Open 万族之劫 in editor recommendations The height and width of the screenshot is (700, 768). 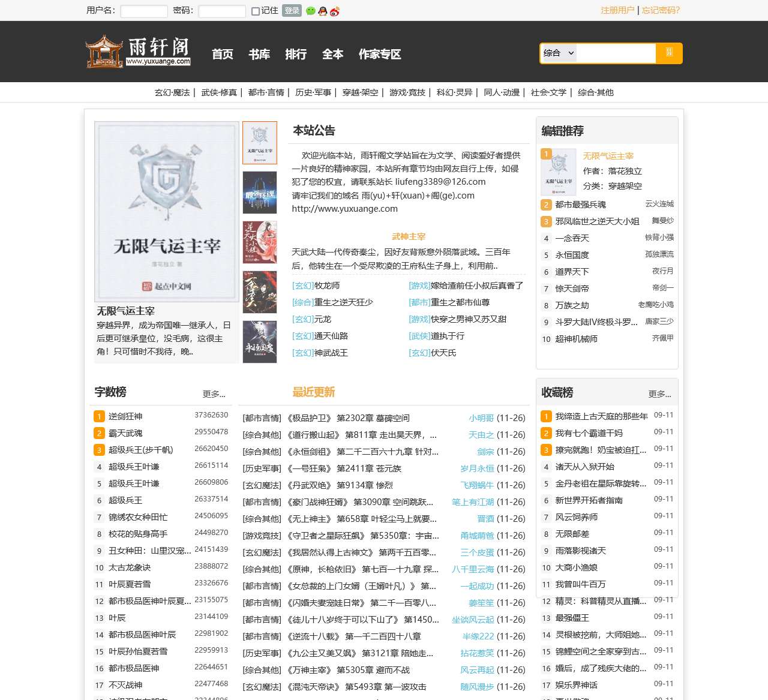(572, 305)
